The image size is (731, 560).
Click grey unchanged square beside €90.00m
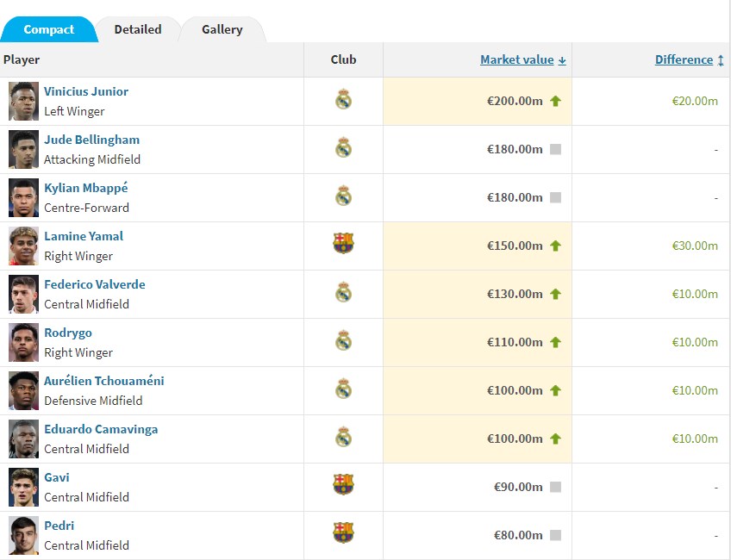(x=555, y=487)
